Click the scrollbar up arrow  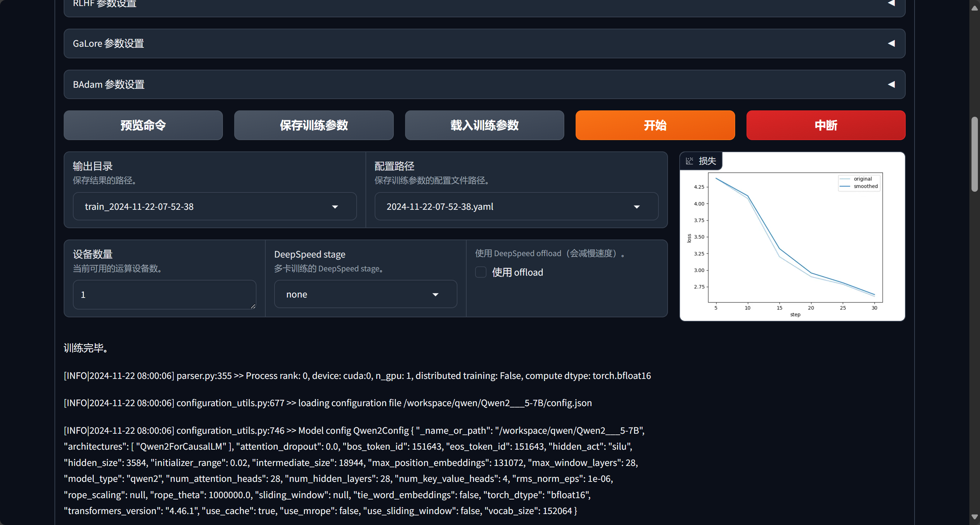click(x=974, y=8)
